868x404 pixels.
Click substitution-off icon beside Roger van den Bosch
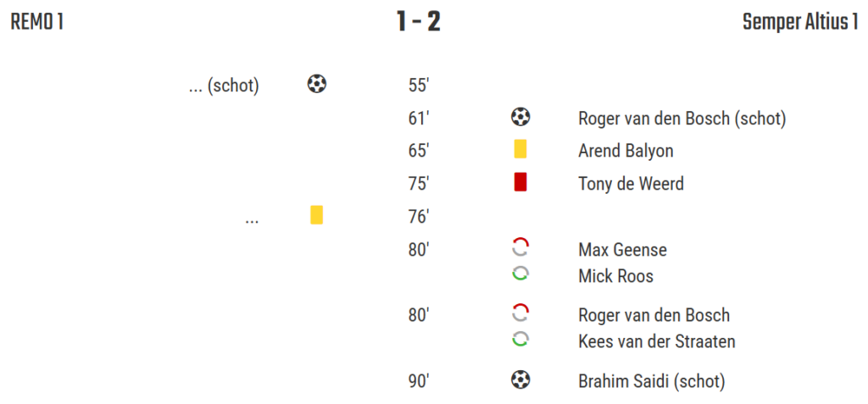point(520,314)
